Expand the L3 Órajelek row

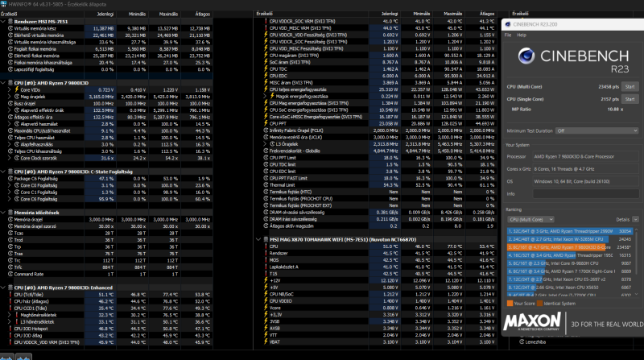[x=265, y=144]
